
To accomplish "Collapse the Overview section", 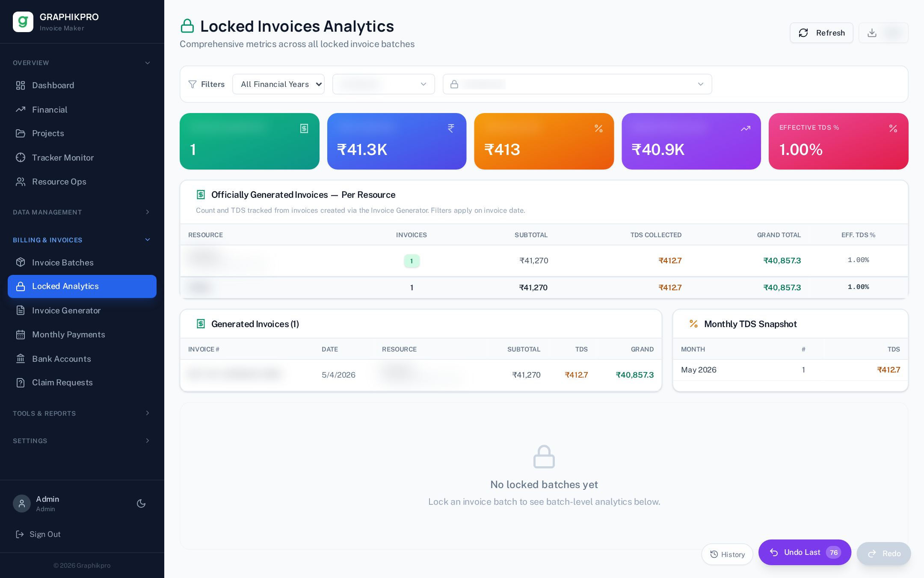I will 82,63.
